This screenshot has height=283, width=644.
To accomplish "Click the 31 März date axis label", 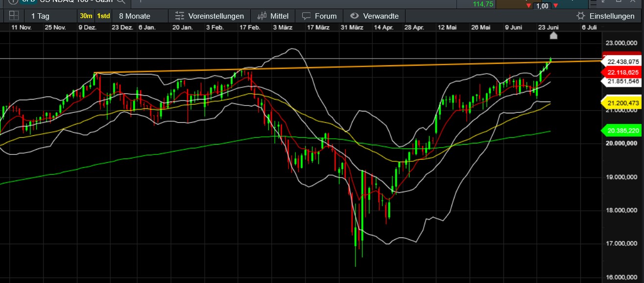I will pos(352,27).
